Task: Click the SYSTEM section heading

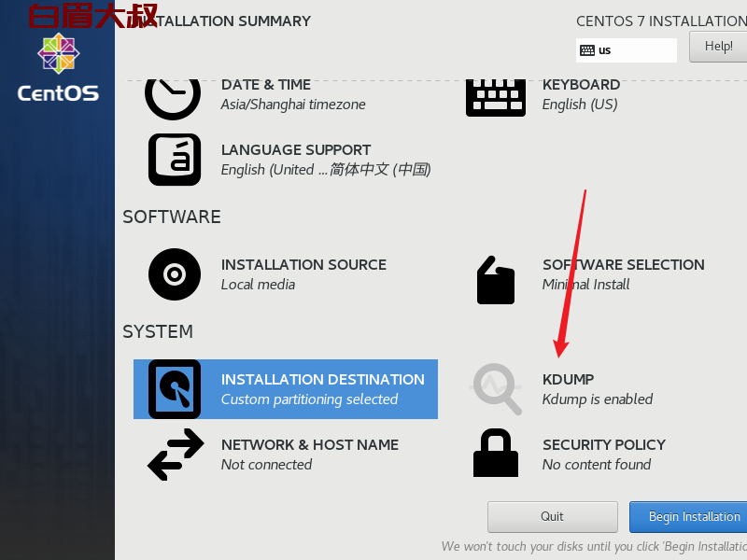Action: pyautogui.click(x=158, y=332)
